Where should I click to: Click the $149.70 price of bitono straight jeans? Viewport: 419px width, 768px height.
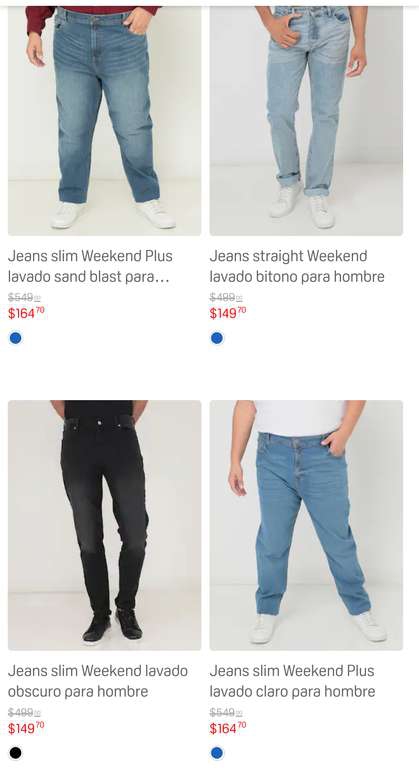coord(228,313)
